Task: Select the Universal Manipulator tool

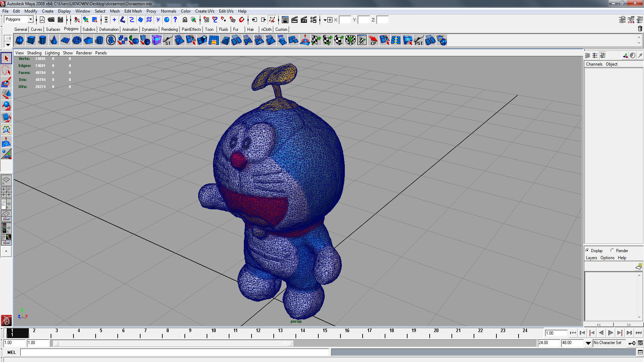Action: point(6,130)
